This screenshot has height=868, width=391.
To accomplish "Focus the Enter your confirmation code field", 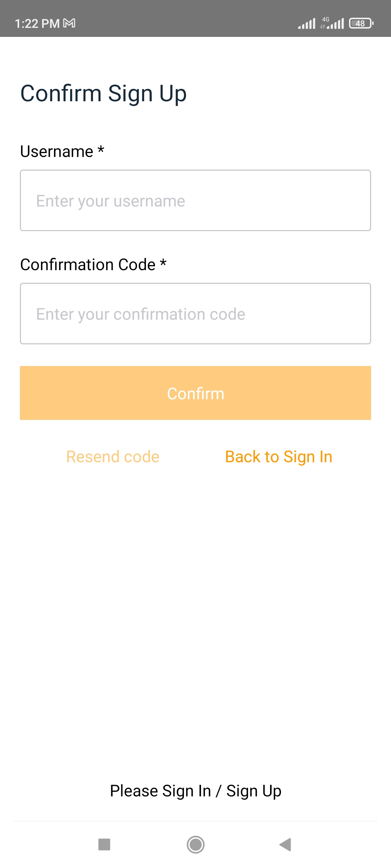I will 195,314.
